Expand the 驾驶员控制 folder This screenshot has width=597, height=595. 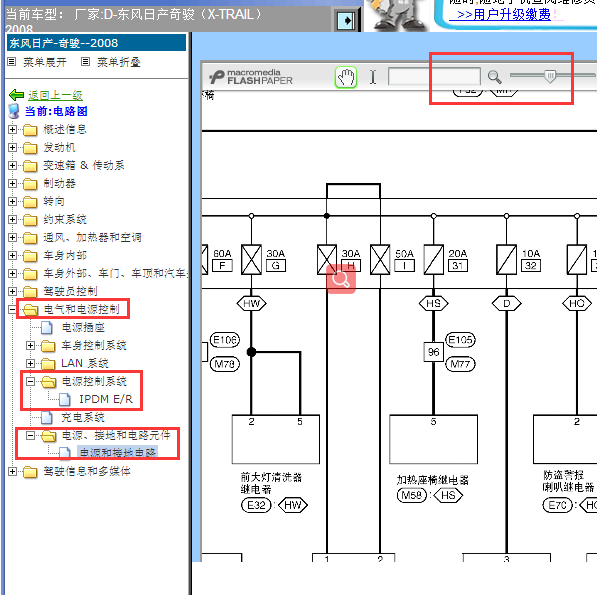pos(12,292)
